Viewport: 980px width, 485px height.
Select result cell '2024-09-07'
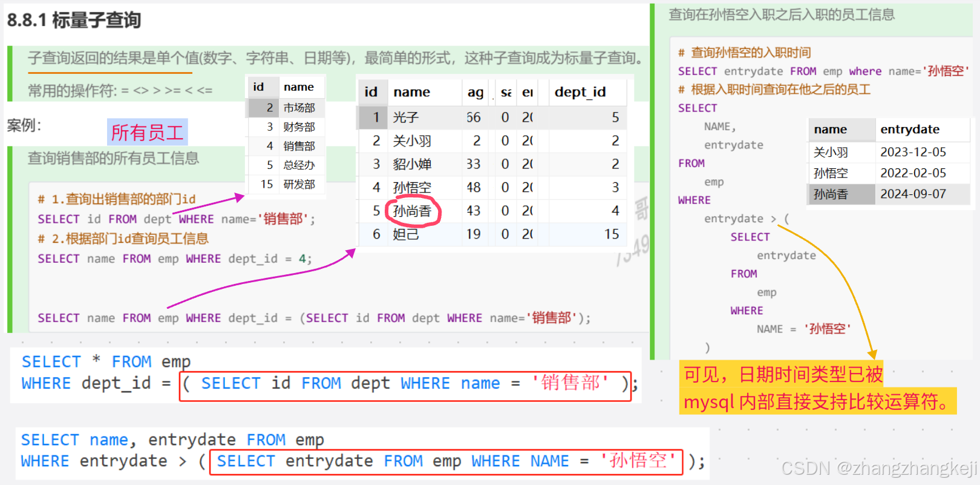913,194
